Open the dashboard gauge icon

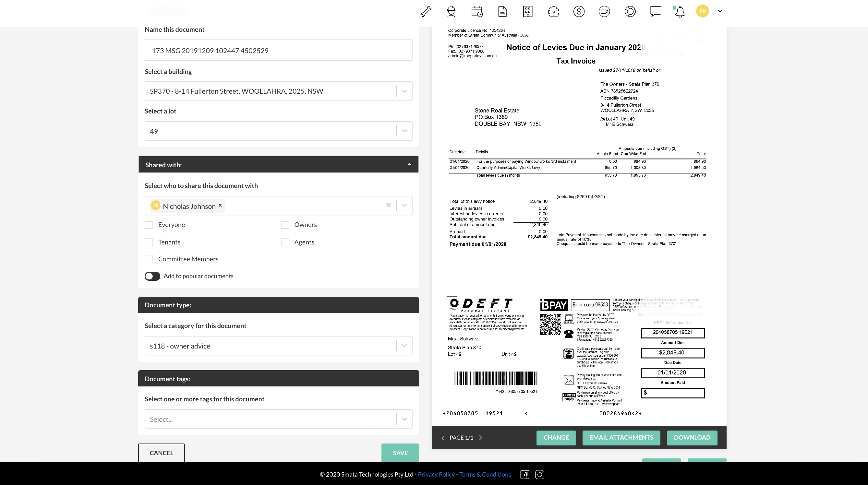554,11
